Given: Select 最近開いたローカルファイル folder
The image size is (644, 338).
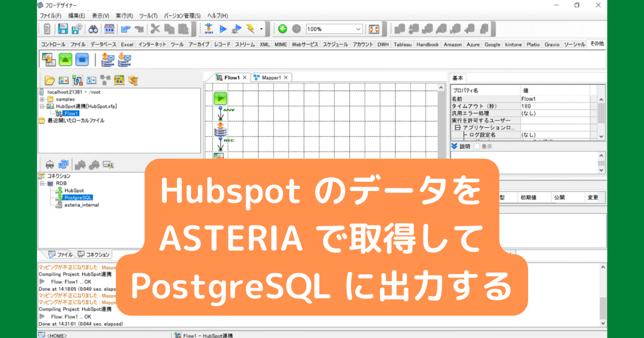Looking at the screenshot, I should pyautogui.click(x=75, y=121).
